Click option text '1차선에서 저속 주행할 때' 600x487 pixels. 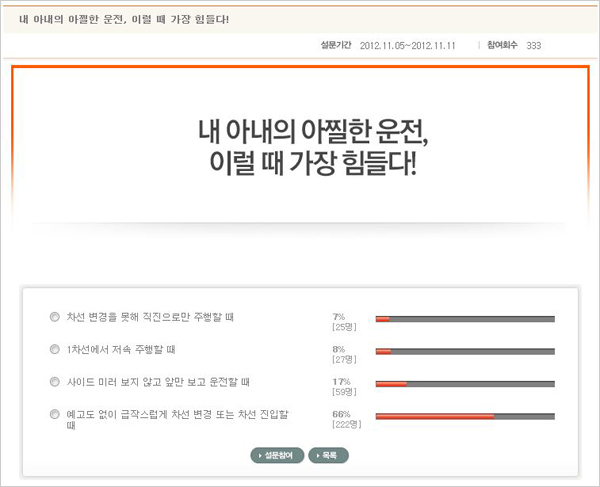click(x=121, y=350)
